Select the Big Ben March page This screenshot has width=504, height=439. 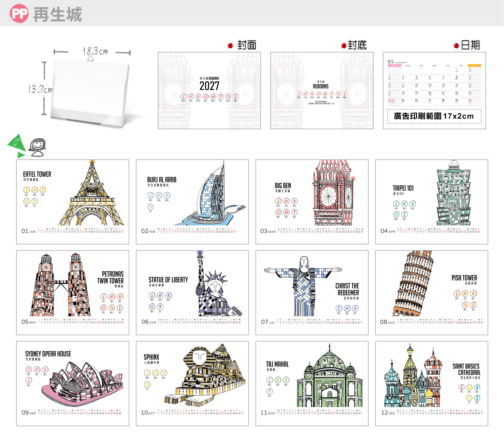click(312, 202)
